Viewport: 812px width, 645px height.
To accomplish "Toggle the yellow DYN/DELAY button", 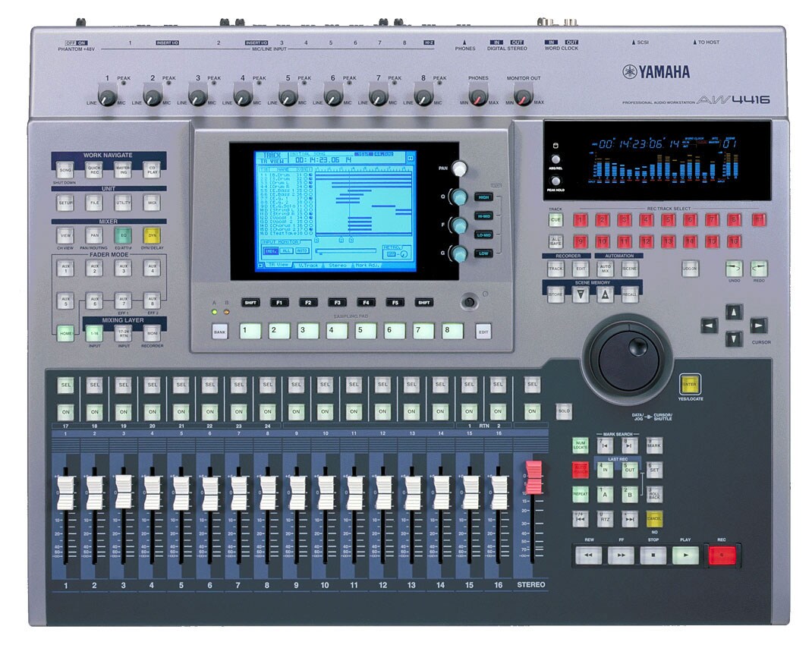I will 153,236.
